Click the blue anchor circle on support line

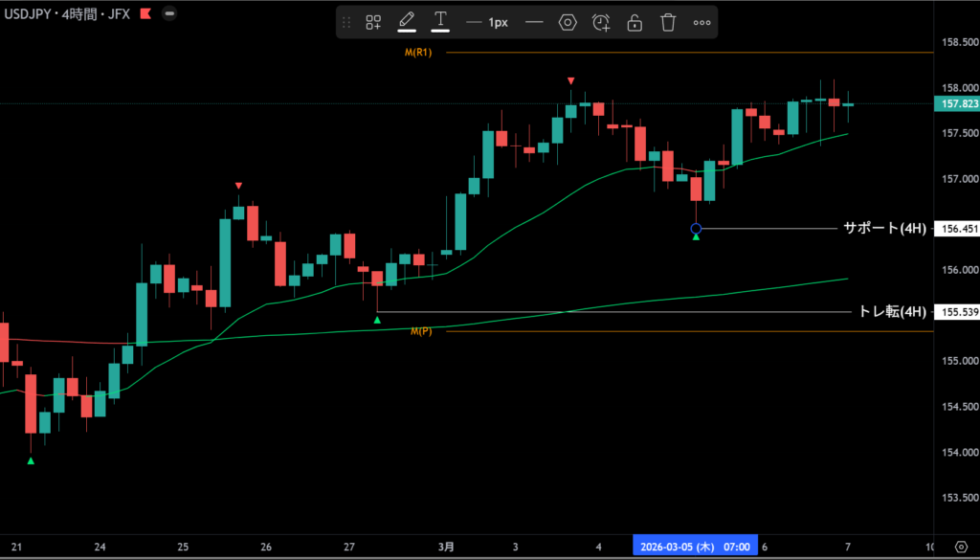(696, 229)
